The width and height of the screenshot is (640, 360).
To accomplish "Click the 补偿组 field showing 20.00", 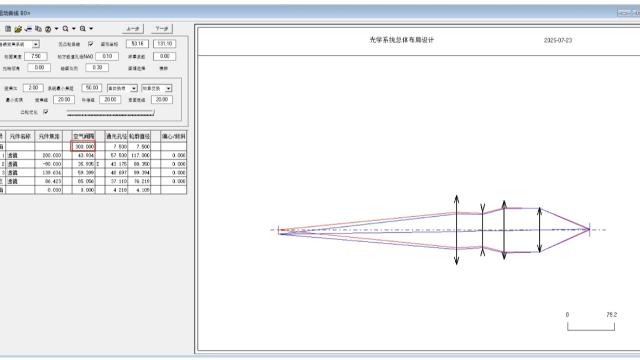I will 110,100.
